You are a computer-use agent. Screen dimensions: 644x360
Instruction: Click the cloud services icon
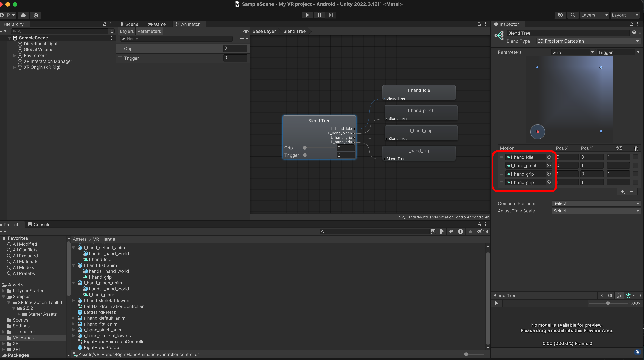[x=23, y=15]
